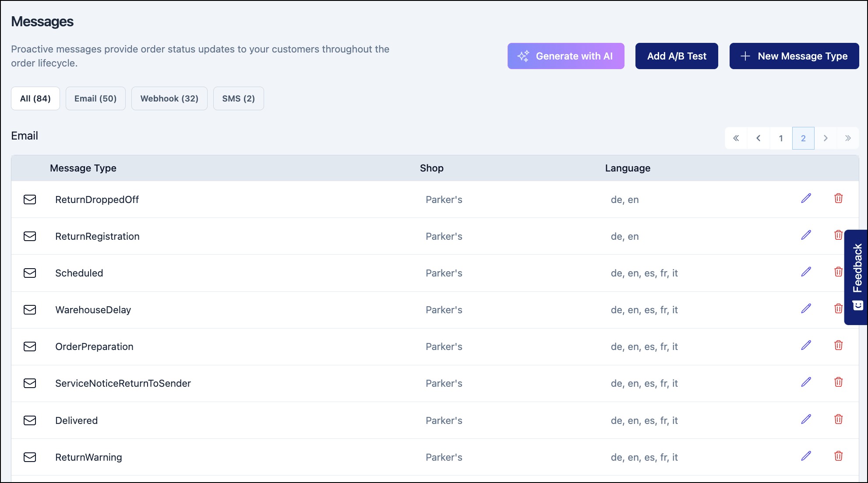This screenshot has width=868, height=483.
Task: Click envelope icon for ReturnRegistration
Action: [30, 236]
